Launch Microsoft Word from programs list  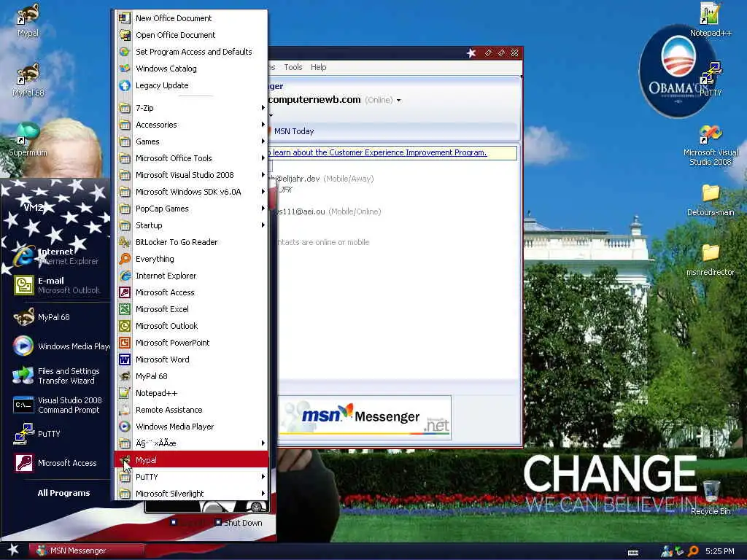click(x=192, y=359)
